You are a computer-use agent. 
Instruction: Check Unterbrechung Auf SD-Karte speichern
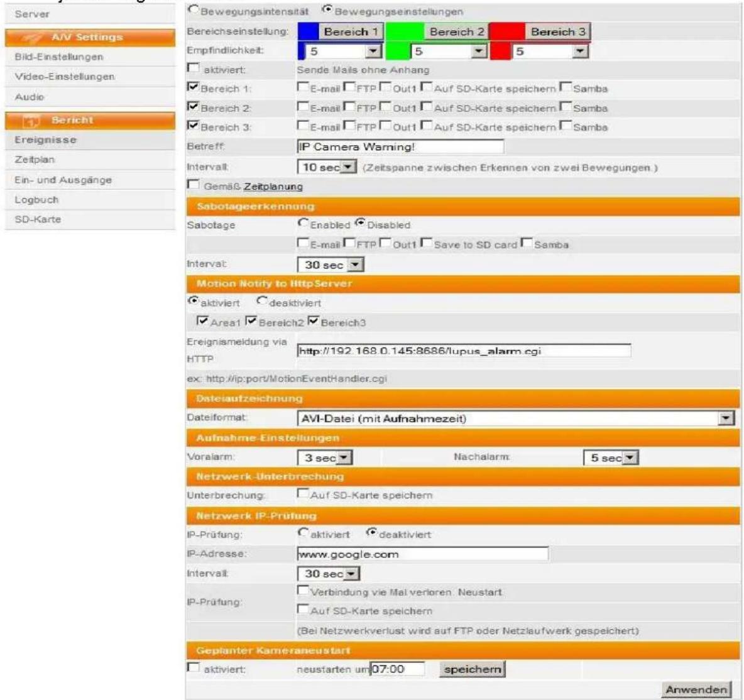point(303,493)
